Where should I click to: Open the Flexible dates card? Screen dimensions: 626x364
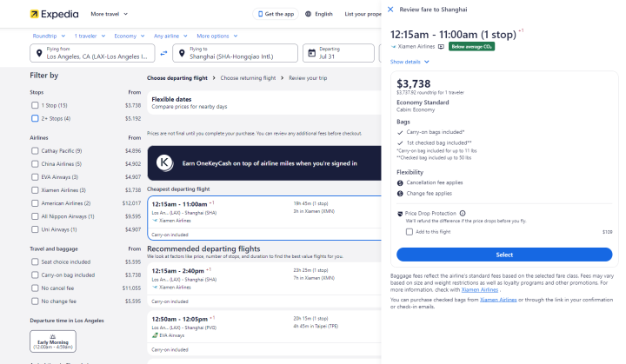click(264, 103)
